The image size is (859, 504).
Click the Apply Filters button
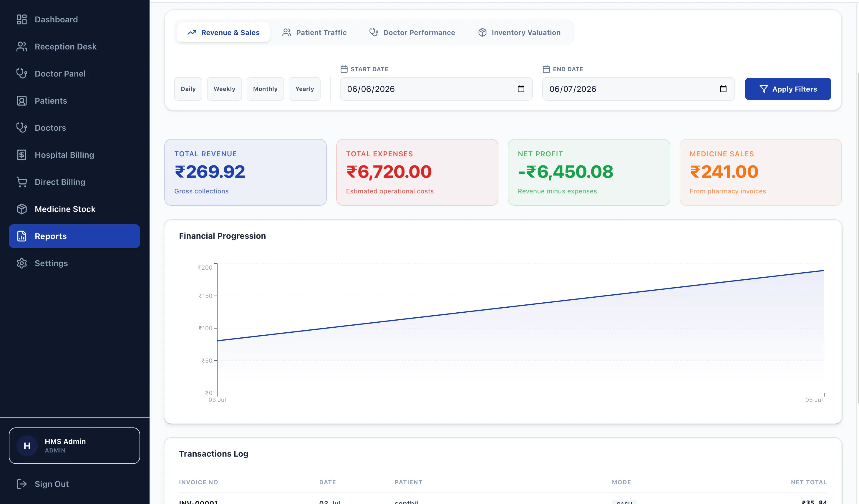coord(788,89)
